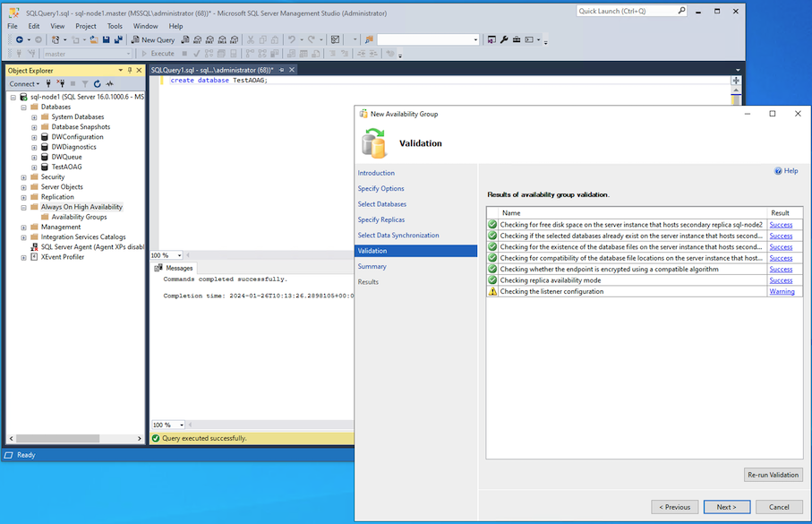812x524 pixels.
Task: Click the Previous button in wizard
Action: pyautogui.click(x=674, y=507)
